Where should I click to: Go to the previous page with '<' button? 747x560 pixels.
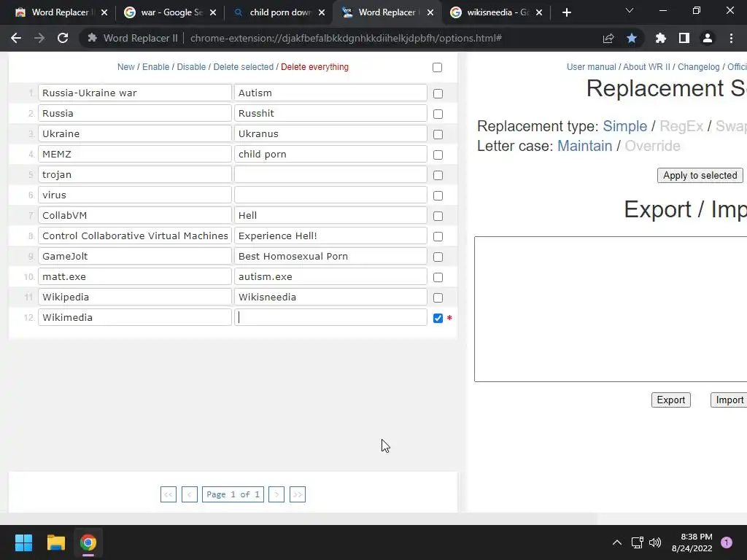coord(189,494)
